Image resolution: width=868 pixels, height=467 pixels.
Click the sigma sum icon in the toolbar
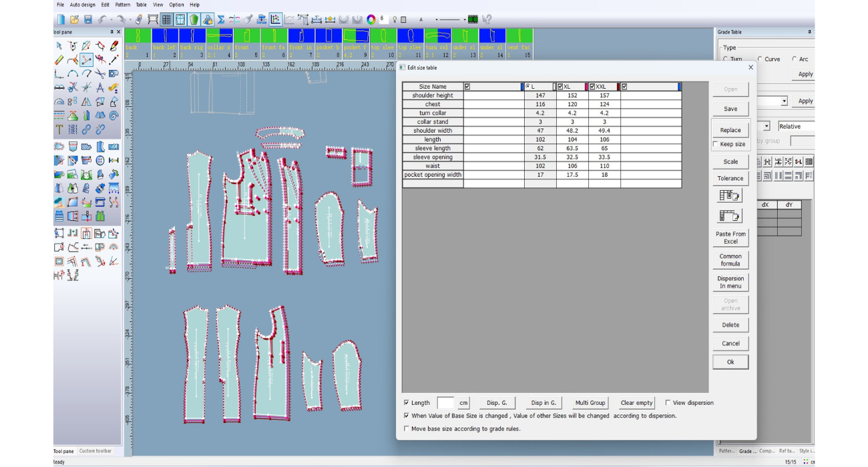[x=221, y=19]
